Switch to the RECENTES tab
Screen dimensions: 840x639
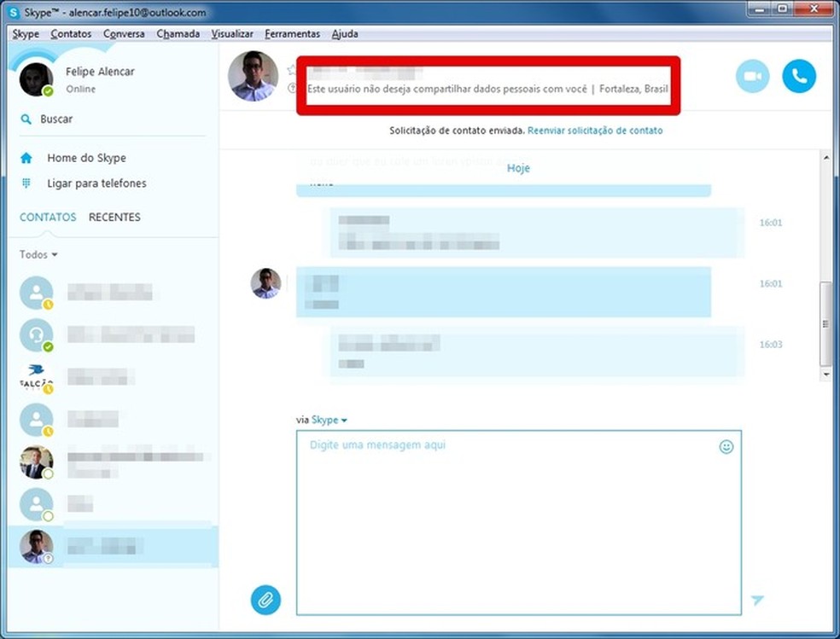click(x=114, y=217)
